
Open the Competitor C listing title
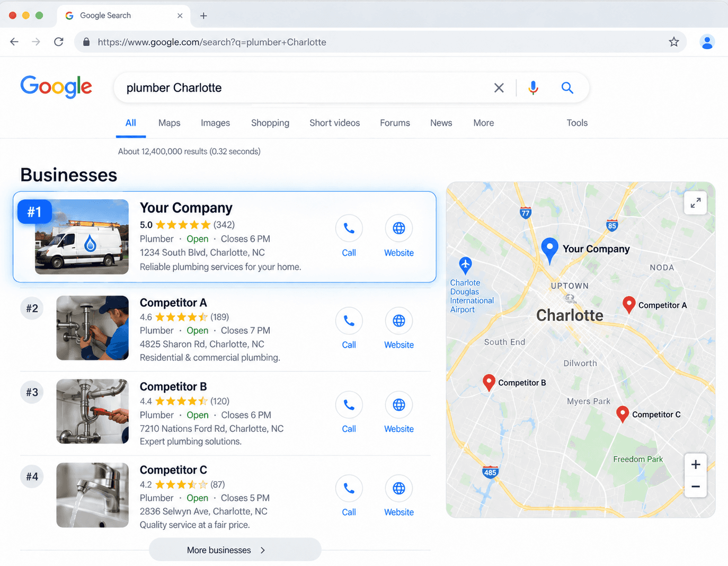pos(173,470)
